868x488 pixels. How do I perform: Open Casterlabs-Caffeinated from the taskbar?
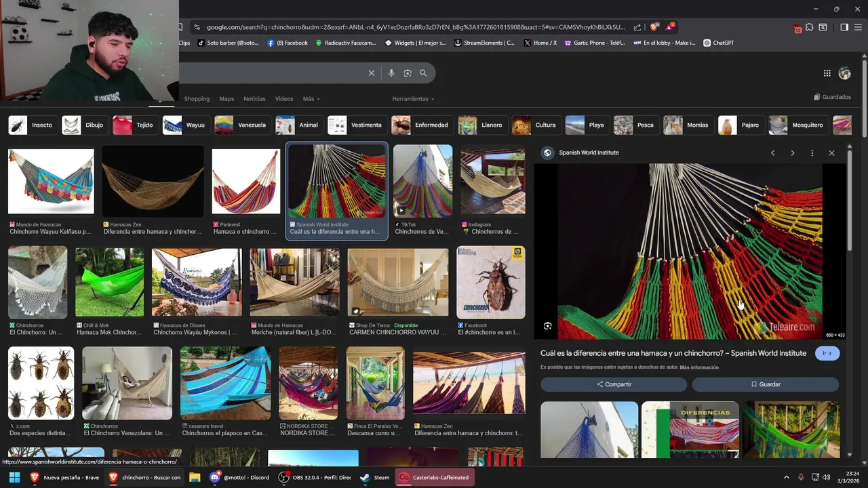coord(434,477)
